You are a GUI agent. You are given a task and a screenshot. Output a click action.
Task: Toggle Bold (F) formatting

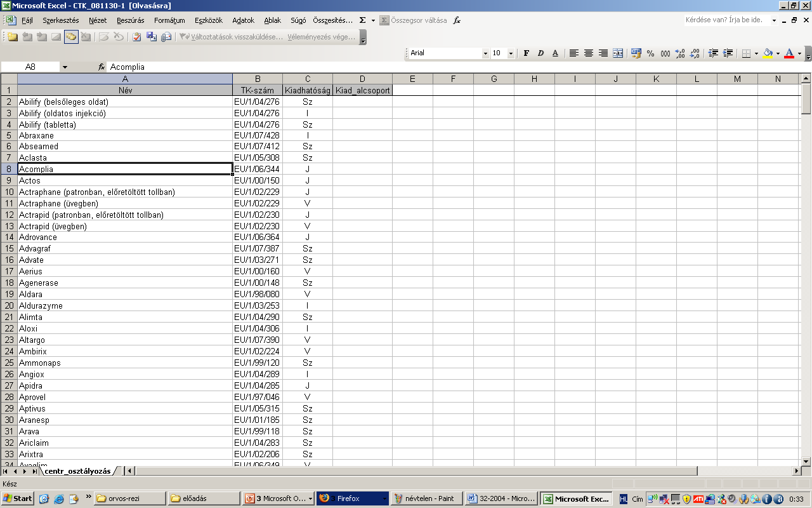tap(526, 53)
